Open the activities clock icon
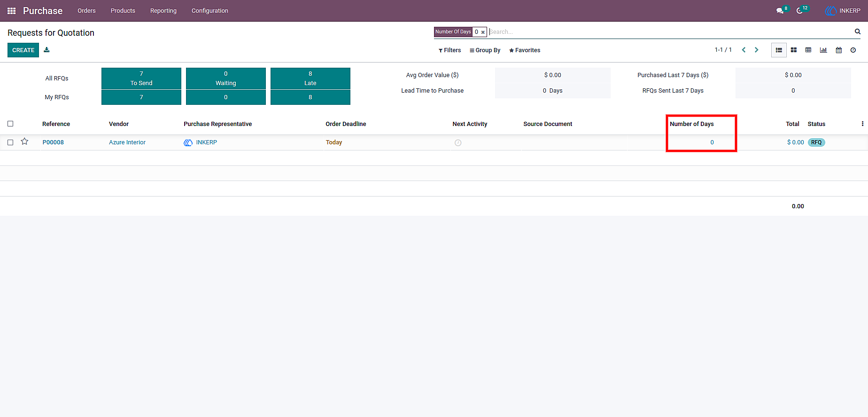The height and width of the screenshot is (417, 868). pos(799,11)
